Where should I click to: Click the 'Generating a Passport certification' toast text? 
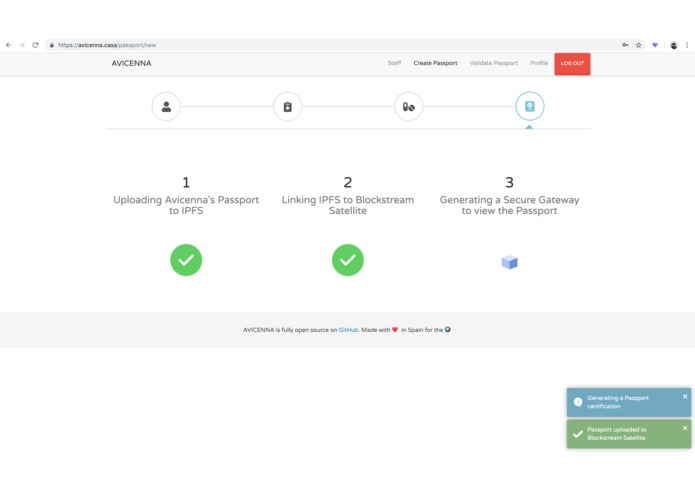[x=618, y=402]
